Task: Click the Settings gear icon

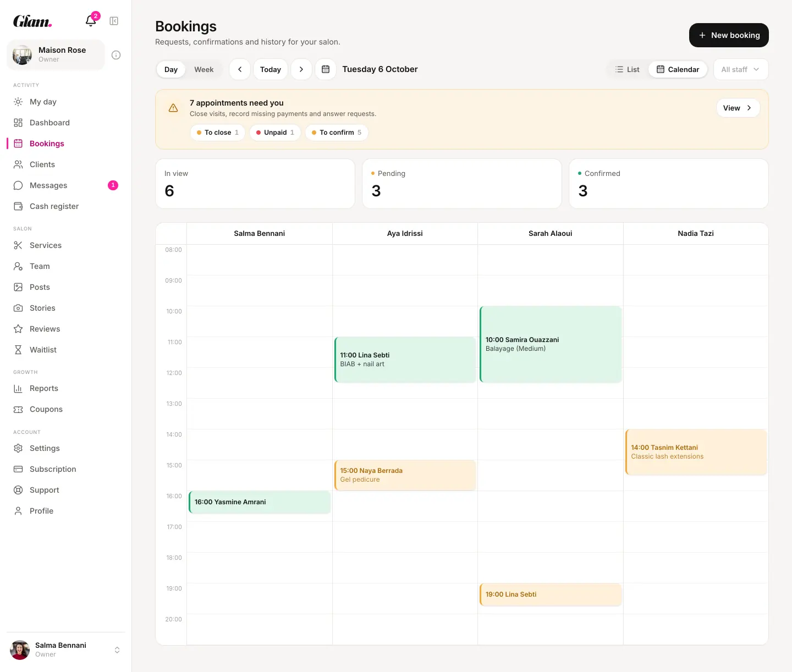Action: tap(18, 448)
